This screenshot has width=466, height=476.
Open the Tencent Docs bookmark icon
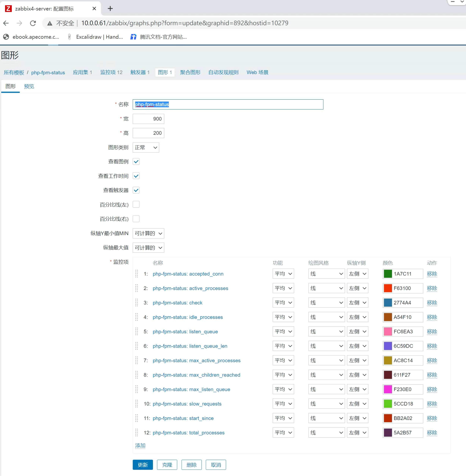click(133, 37)
